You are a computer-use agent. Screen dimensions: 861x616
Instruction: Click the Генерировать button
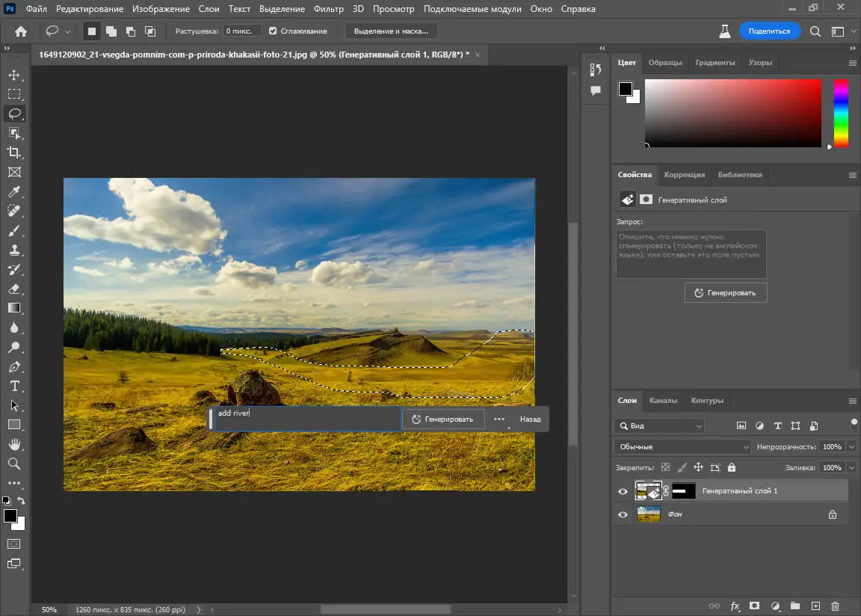point(442,419)
